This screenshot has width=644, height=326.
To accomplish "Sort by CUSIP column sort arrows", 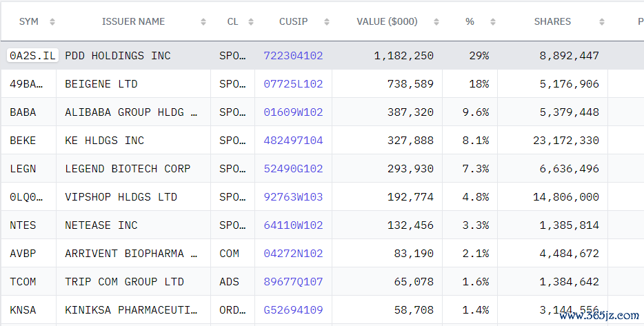I will 327,22.
